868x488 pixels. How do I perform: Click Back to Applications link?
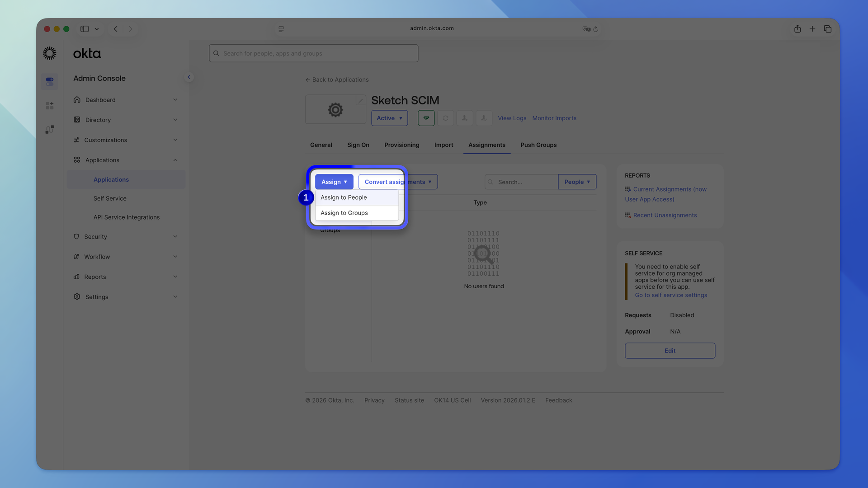tap(337, 80)
